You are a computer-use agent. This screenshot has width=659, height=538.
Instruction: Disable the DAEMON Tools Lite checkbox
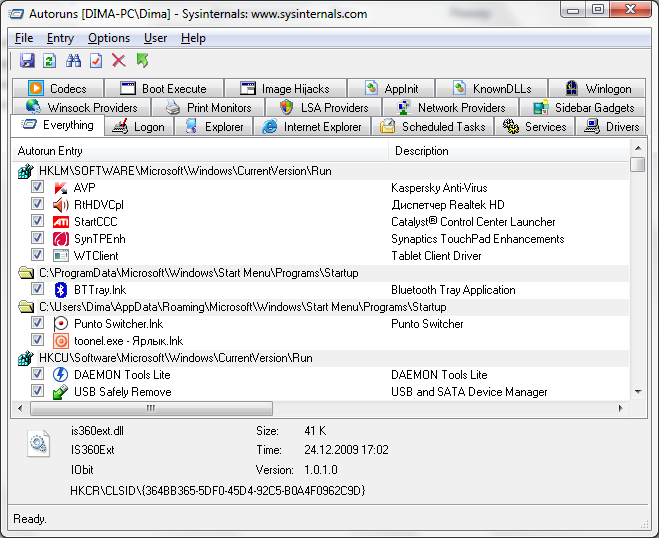pos(37,374)
